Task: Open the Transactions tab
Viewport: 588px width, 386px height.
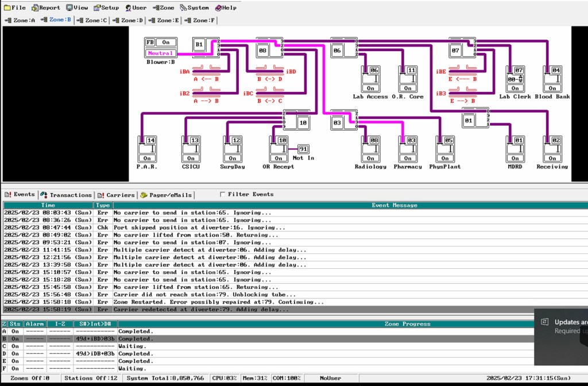Action: coord(66,195)
